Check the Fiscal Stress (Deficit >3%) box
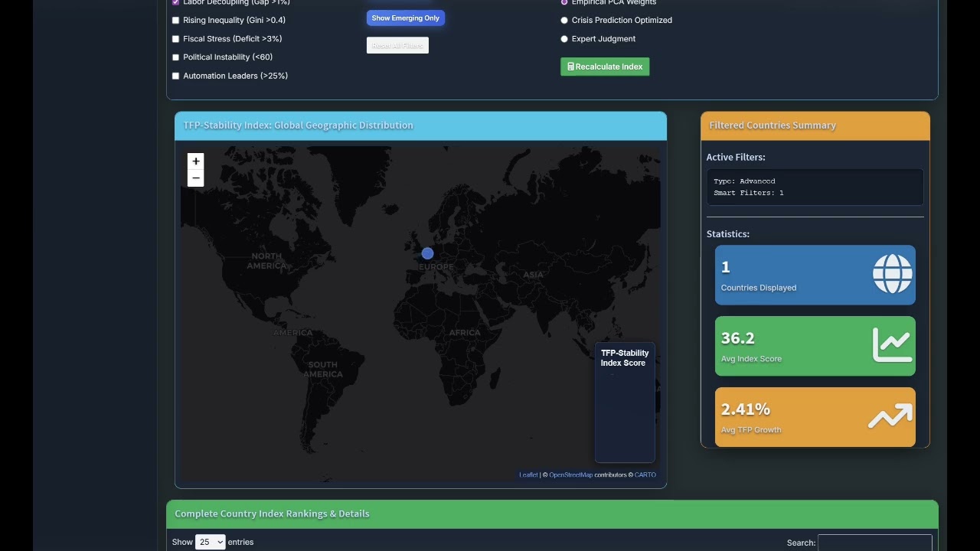Viewport: 980px width, 551px height. coord(176,39)
